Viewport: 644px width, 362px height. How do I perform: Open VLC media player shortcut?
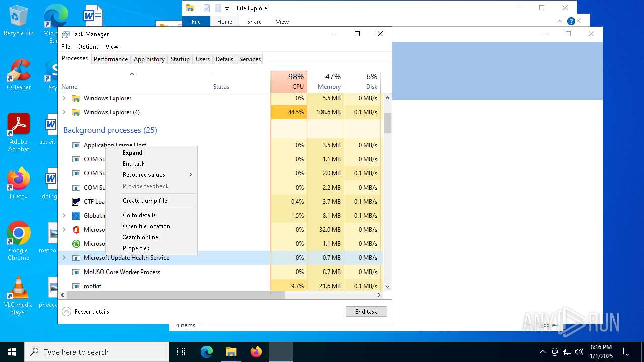18,296
